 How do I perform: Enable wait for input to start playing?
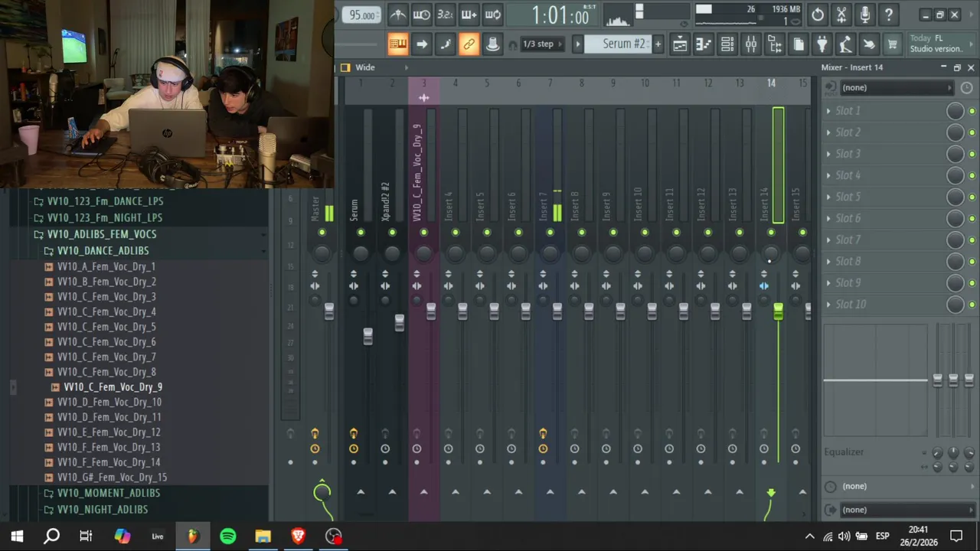(x=421, y=15)
